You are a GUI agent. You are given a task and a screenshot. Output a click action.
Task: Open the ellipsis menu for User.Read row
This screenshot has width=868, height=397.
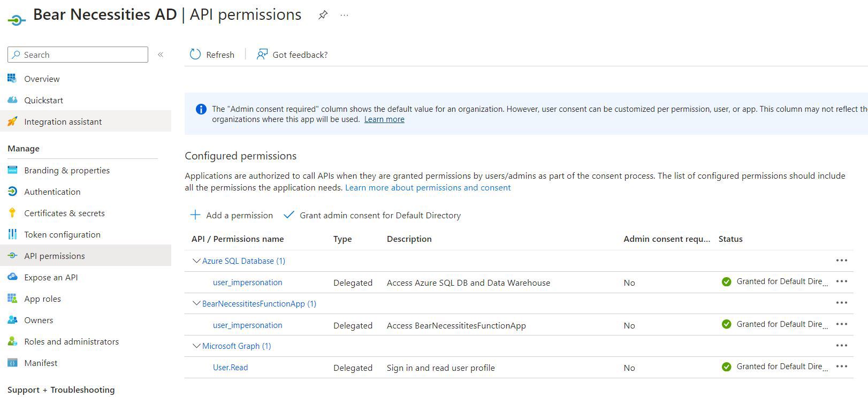[x=842, y=367]
